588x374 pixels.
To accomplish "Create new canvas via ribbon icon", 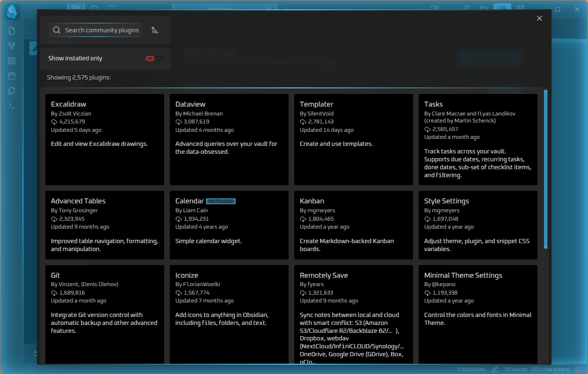I will pyautogui.click(x=12, y=61).
